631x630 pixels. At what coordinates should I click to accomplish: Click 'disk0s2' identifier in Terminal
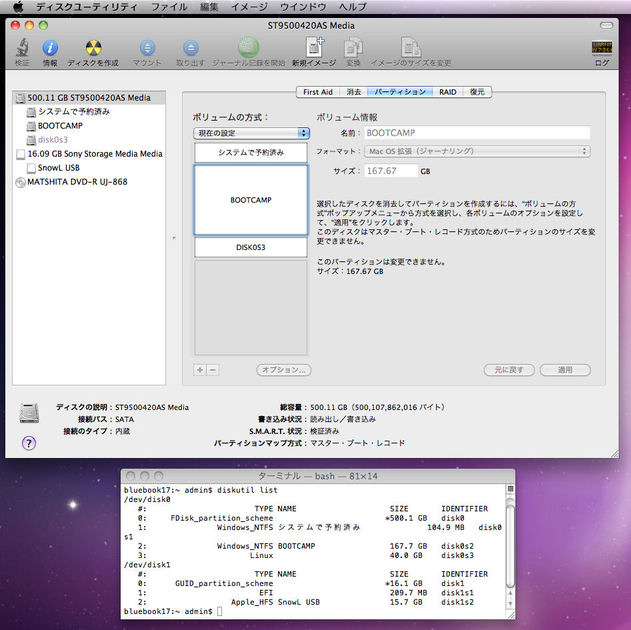(457, 546)
